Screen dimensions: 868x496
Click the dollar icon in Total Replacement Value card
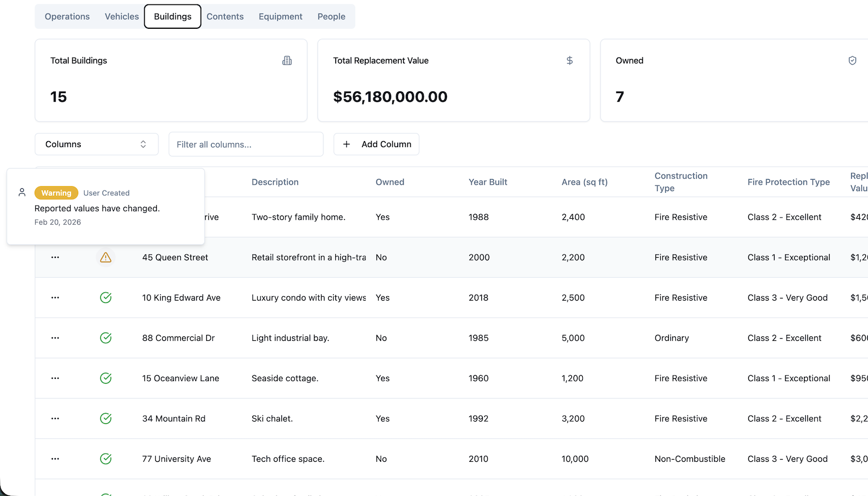[x=570, y=61]
